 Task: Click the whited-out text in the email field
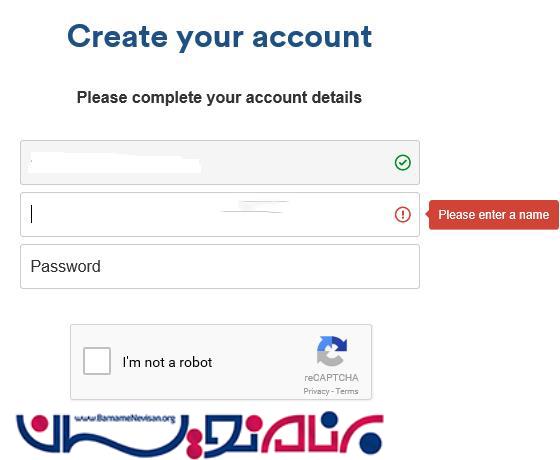114,163
